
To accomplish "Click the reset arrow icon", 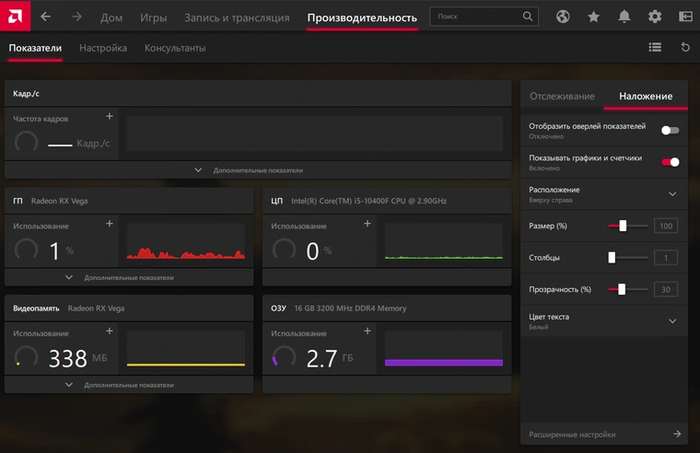I will pos(685,47).
